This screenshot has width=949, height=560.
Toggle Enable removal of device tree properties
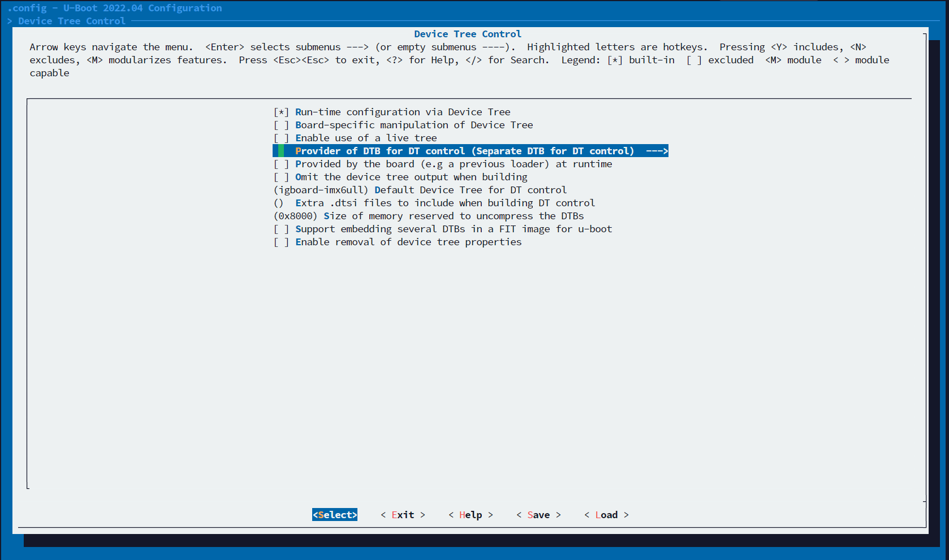(x=281, y=242)
